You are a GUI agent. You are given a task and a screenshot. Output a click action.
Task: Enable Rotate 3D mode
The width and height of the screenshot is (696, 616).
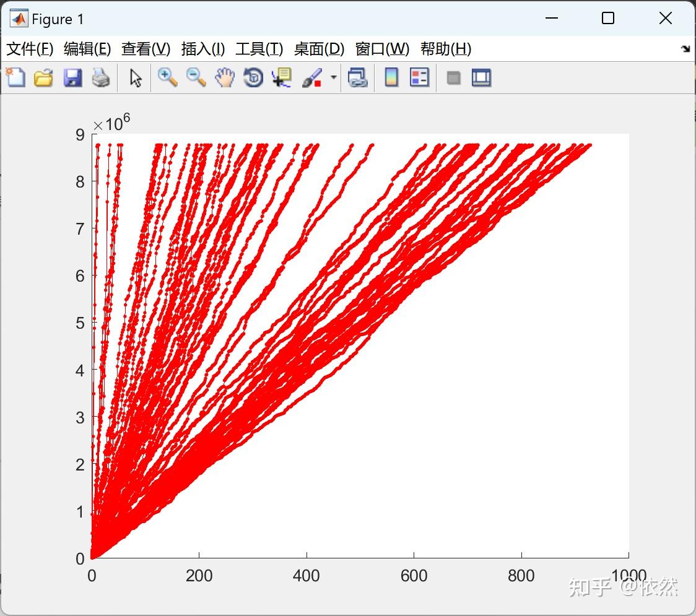pyautogui.click(x=253, y=77)
